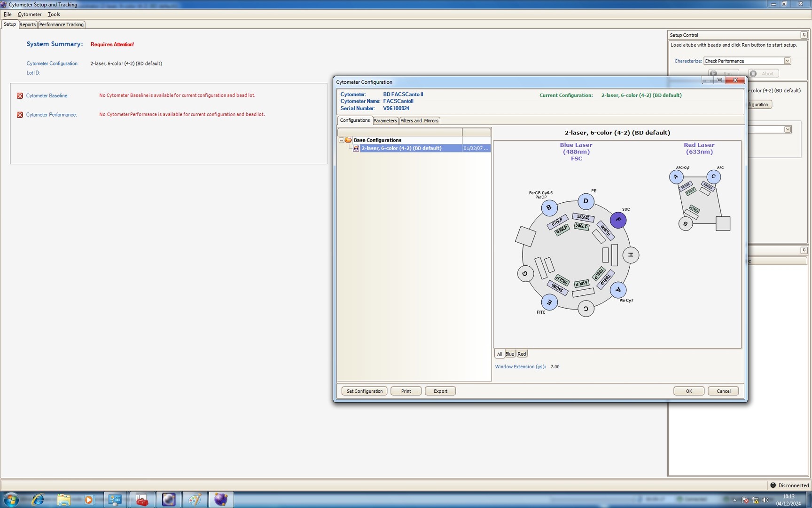Collapse the Base Configurations tree node
Screen dimensions: 812x508
coord(342,140)
